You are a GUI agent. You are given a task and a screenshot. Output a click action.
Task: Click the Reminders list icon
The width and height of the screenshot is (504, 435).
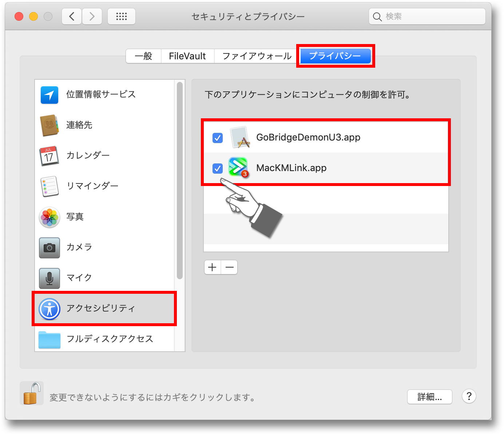49,186
